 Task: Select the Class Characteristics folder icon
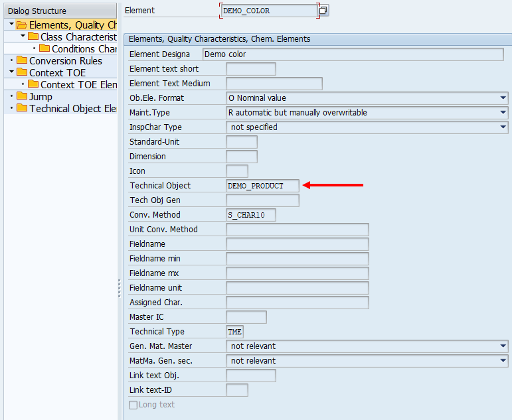[x=33, y=37]
